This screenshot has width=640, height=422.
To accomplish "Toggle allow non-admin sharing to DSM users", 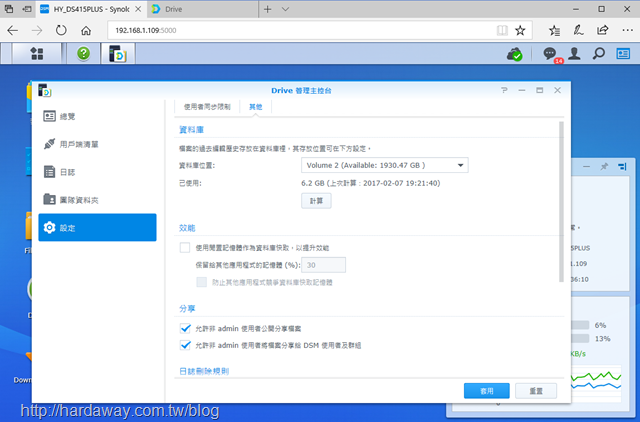I will point(185,345).
